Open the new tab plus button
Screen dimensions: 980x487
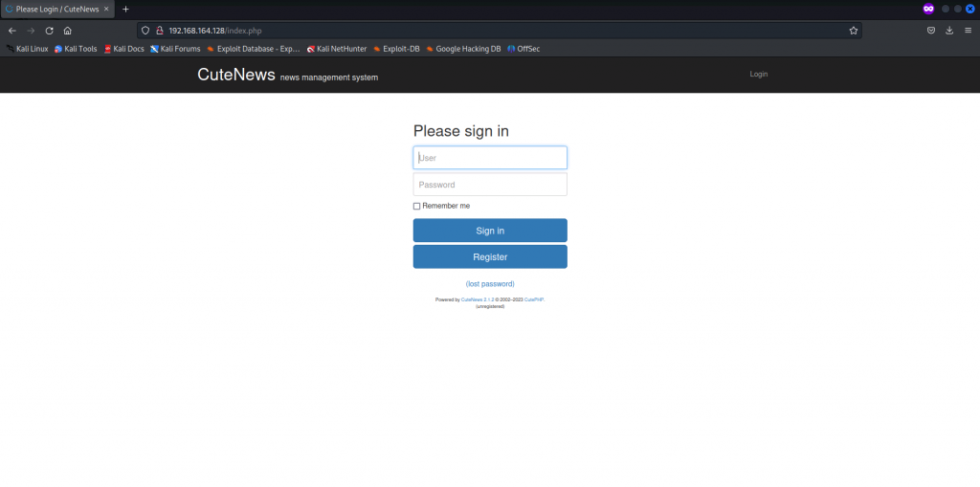[125, 9]
